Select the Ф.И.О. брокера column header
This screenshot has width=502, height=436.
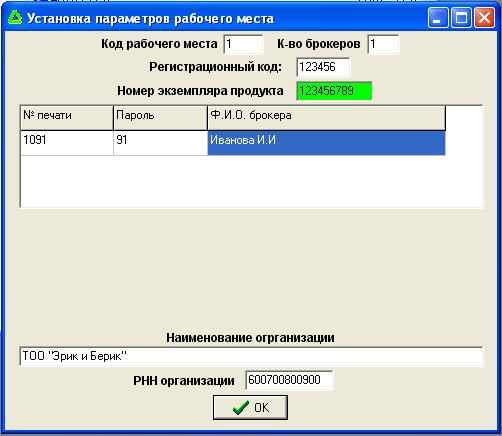[326, 118]
